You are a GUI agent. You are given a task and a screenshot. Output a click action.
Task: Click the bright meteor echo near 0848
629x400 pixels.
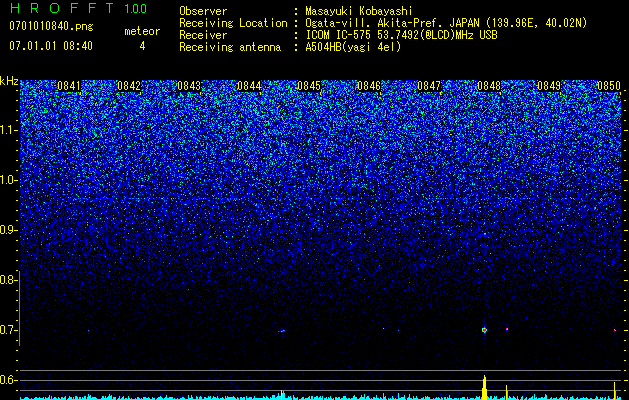click(x=484, y=330)
